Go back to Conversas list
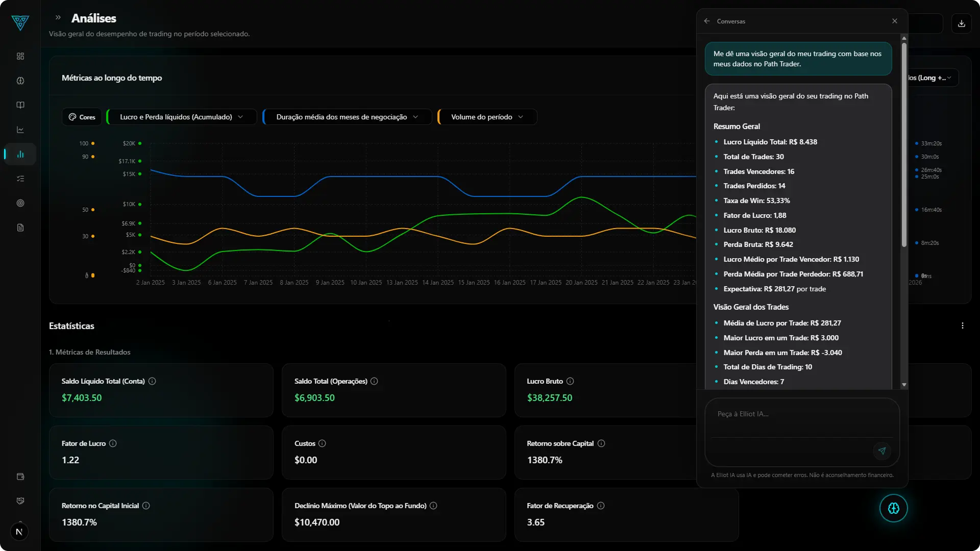The width and height of the screenshot is (980, 551). pyautogui.click(x=707, y=21)
